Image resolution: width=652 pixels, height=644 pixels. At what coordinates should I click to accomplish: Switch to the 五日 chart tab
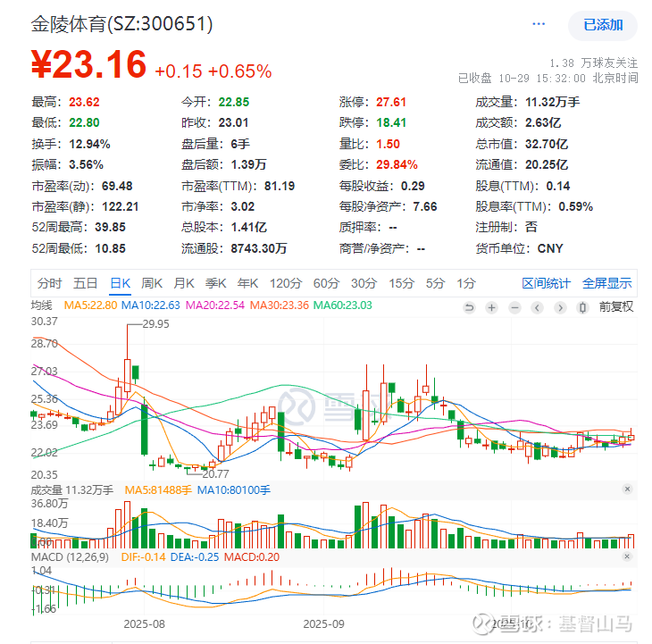(85, 283)
